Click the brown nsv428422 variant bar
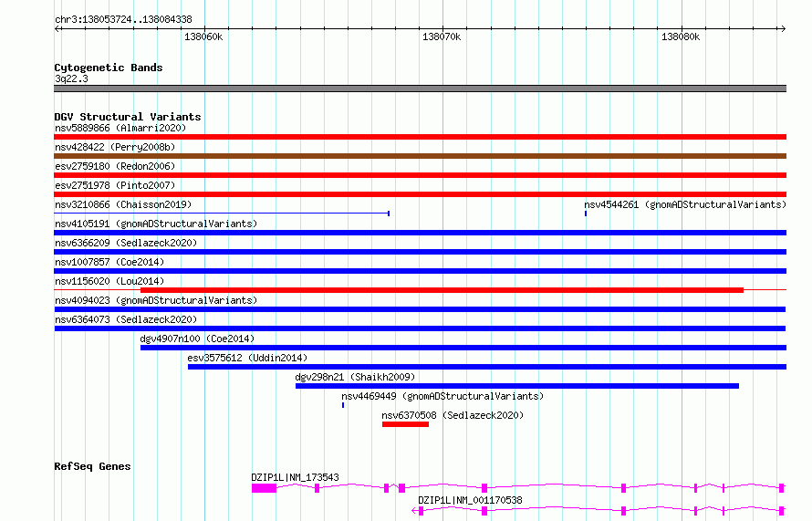The height and width of the screenshot is (521, 812). click(420, 156)
